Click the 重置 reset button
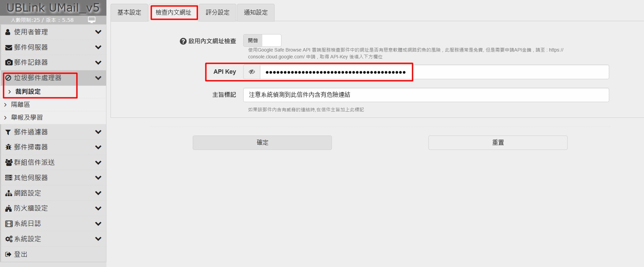 (498, 143)
